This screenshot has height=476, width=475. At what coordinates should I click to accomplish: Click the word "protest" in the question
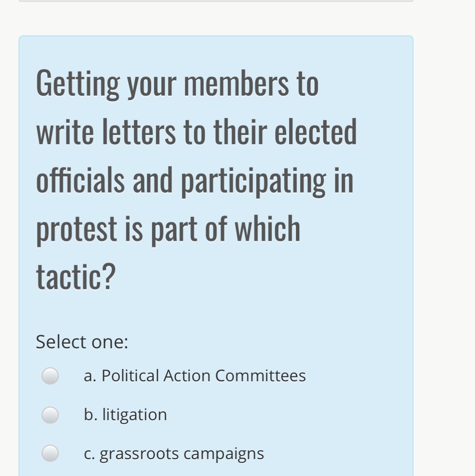click(x=76, y=228)
